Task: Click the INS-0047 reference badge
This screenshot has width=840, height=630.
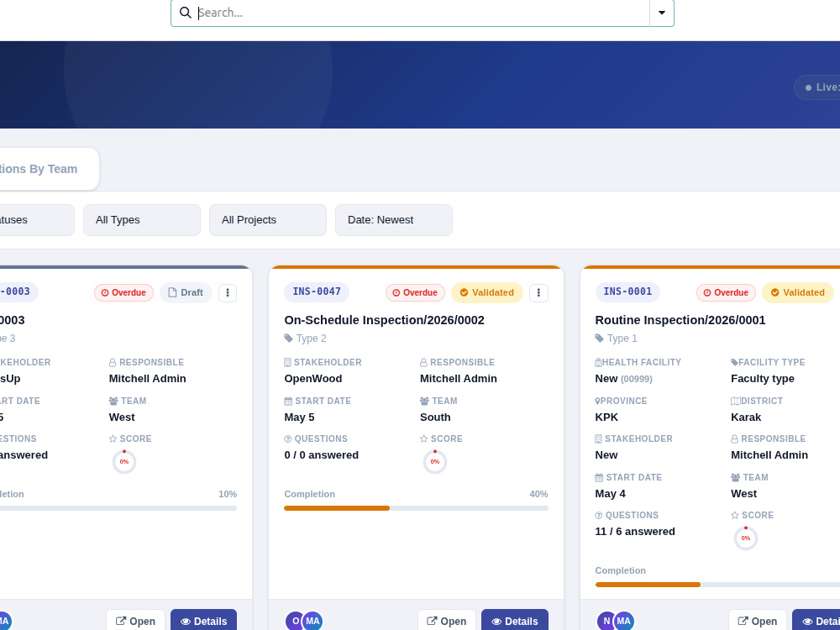Action: click(317, 291)
